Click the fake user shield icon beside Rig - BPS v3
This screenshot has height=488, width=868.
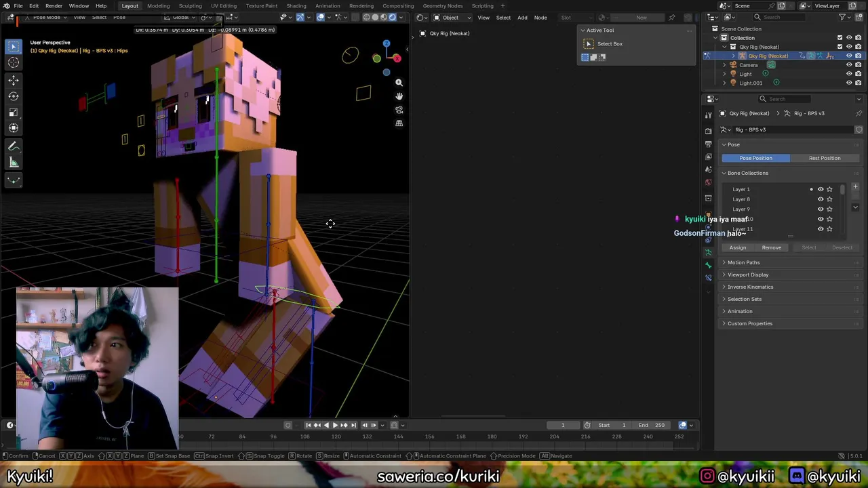tap(859, 129)
